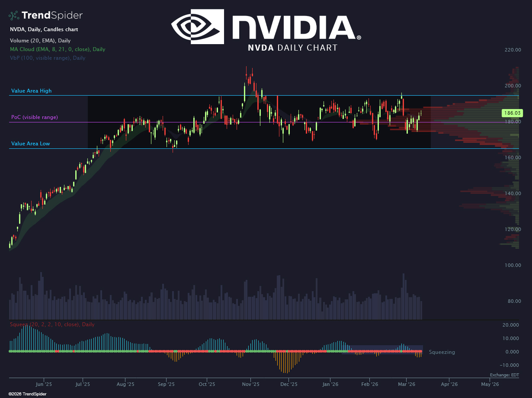This screenshot has width=532, height=398.
Task: Click the Apr '26 date axis label
Action: point(449,384)
